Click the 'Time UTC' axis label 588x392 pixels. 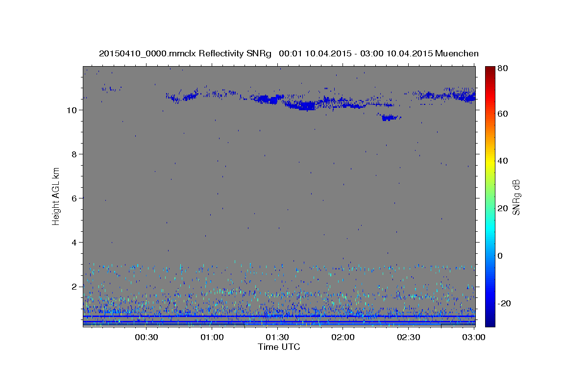tap(279, 347)
